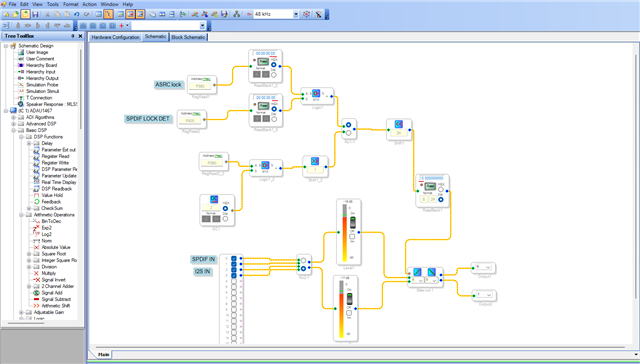Open the File menu
The height and width of the screenshot is (364, 640).
12,4
